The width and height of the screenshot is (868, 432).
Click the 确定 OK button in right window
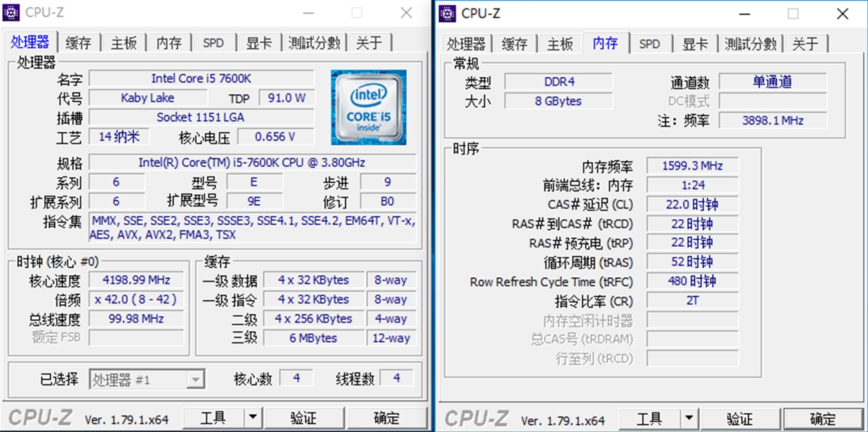click(x=822, y=420)
